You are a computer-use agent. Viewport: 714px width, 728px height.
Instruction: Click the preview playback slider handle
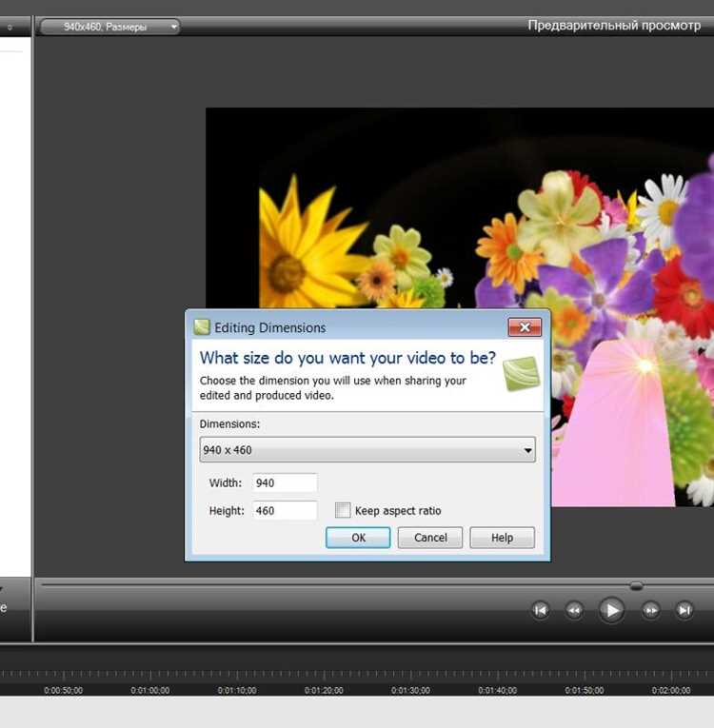(x=636, y=586)
